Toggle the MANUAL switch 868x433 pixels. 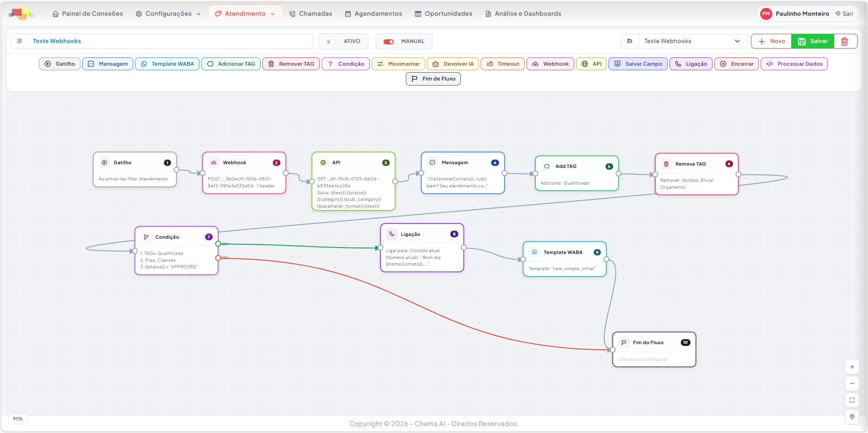pyautogui.click(x=389, y=42)
